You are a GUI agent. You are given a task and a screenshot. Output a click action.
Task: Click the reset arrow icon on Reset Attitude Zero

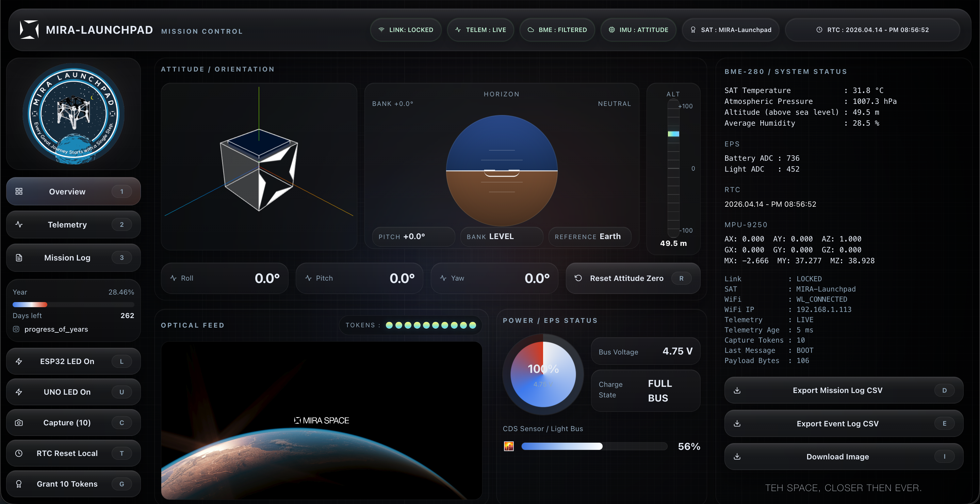pos(578,278)
